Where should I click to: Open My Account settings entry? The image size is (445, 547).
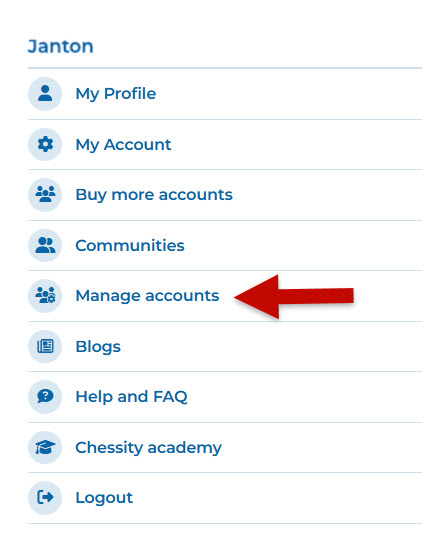(x=123, y=145)
